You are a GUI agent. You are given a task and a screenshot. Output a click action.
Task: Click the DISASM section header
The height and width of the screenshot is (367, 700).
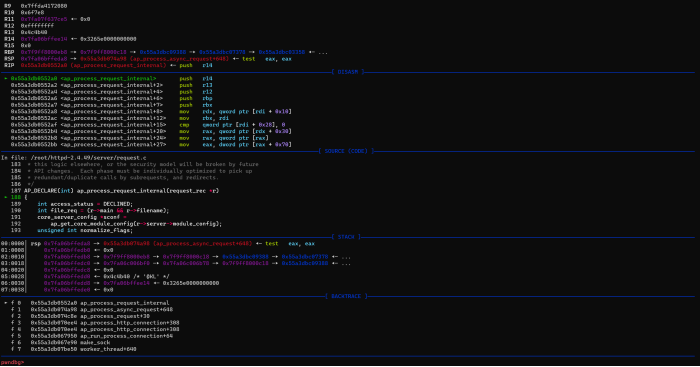(x=348, y=72)
